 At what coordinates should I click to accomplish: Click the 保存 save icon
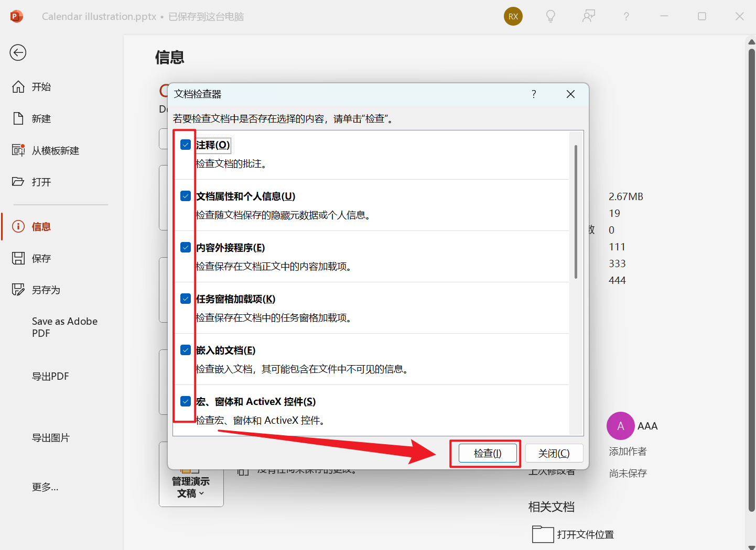18,258
